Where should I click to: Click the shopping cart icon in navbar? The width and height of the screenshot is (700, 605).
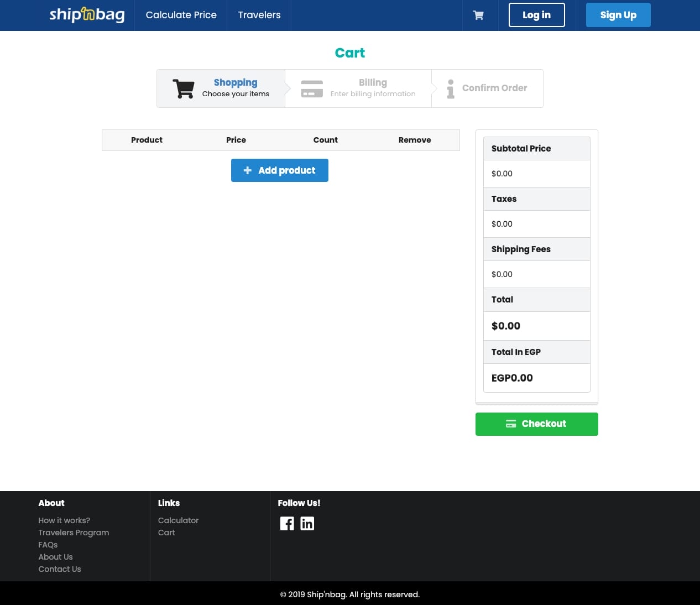[478, 15]
